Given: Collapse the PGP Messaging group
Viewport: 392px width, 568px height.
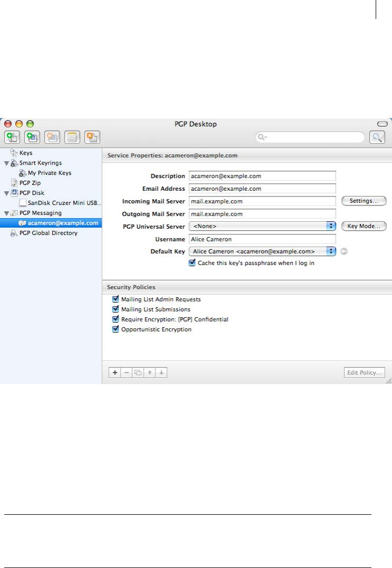Looking at the screenshot, I should [6, 213].
